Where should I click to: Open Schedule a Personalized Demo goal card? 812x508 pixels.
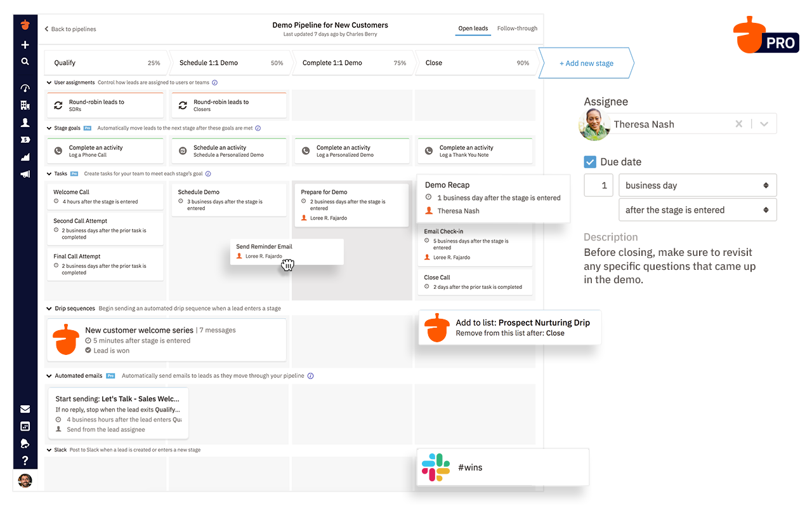pyautogui.click(x=229, y=151)
